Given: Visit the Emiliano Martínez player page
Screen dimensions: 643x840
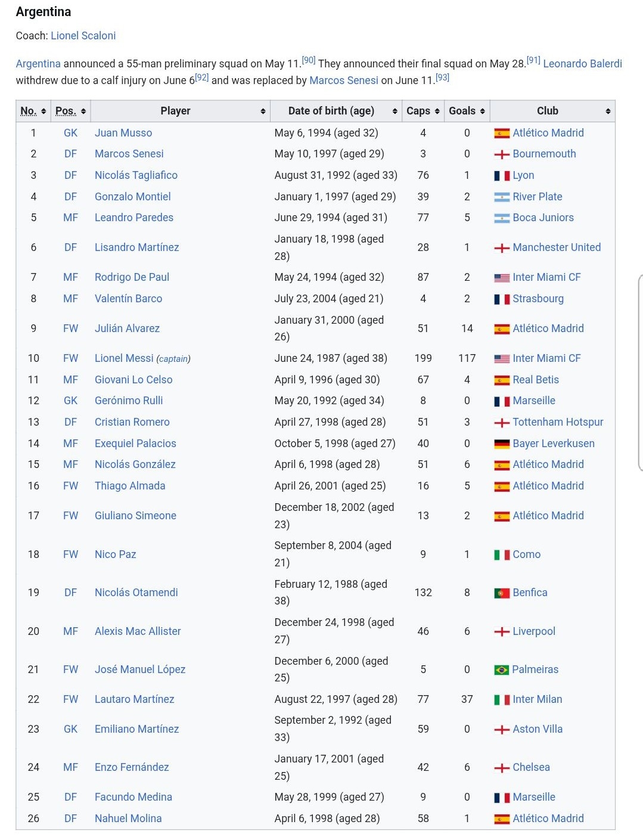Looking at the screenshot, I should tap(136, 729).
